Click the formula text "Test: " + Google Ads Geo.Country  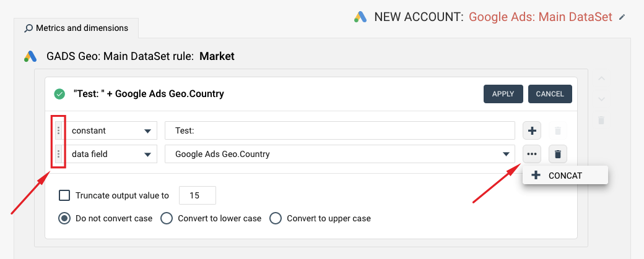[149, 94]
